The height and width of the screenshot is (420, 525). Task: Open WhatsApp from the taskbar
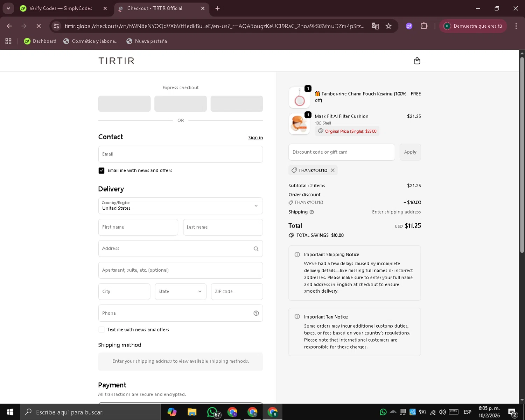(x=213, y=412)
